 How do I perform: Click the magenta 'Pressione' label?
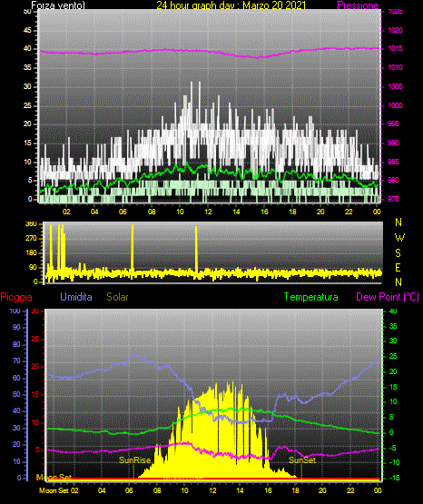pos(358,5)
